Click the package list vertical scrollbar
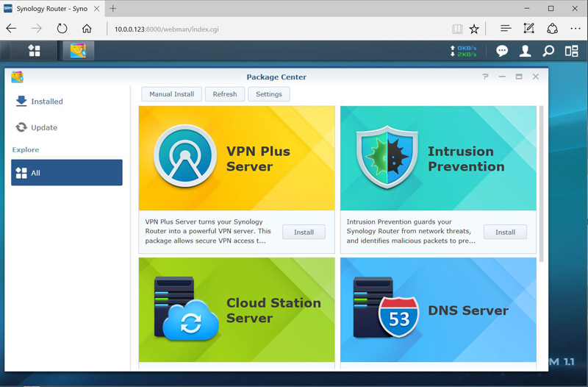Image resolution: width=588 pixels, height=387 pixels. click(542, 184)
